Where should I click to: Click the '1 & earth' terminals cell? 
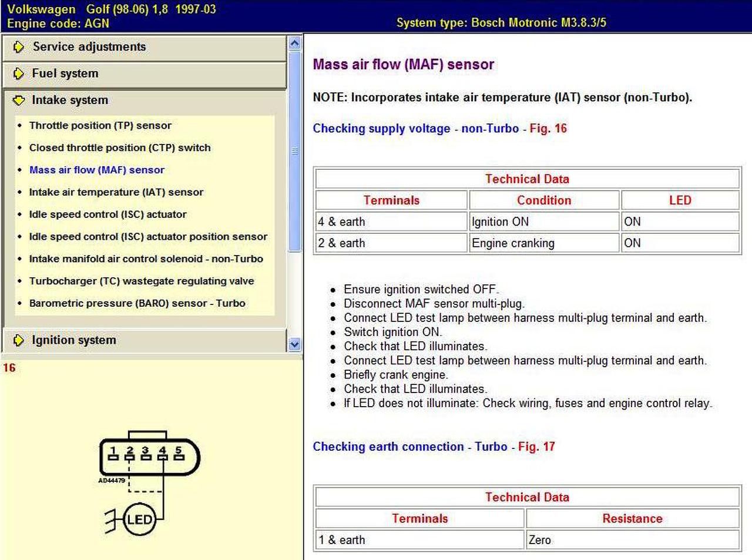419,540
